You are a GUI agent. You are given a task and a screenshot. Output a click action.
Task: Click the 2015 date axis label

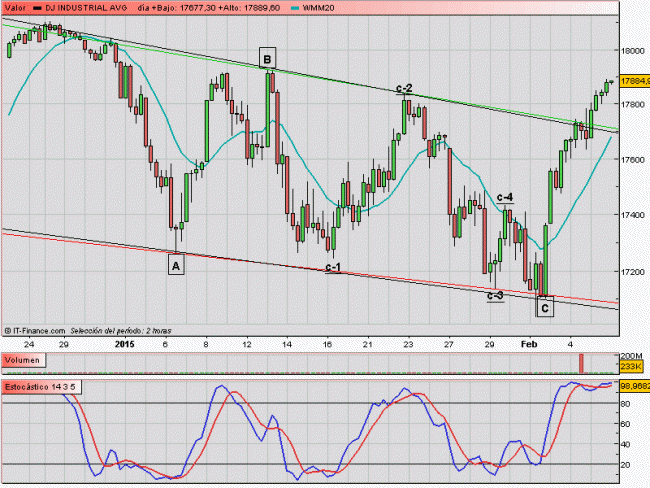[125, 344]
